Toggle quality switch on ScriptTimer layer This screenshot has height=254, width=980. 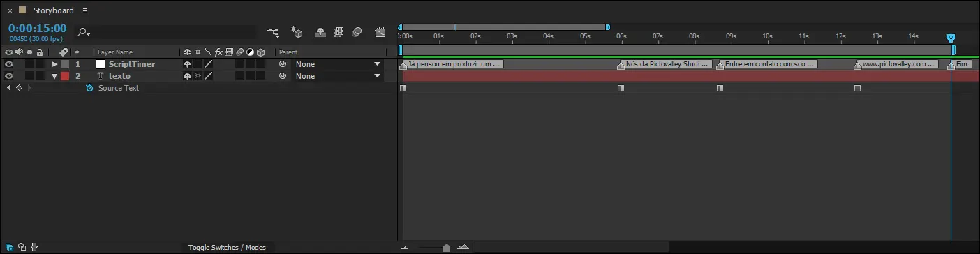click(x=208, y=64)
